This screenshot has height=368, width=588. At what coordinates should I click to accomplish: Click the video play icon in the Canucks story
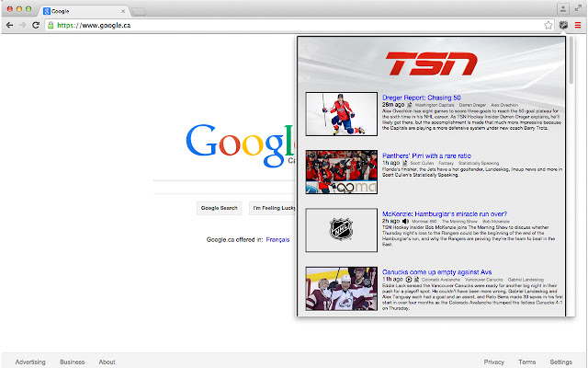tap(409, 280)
